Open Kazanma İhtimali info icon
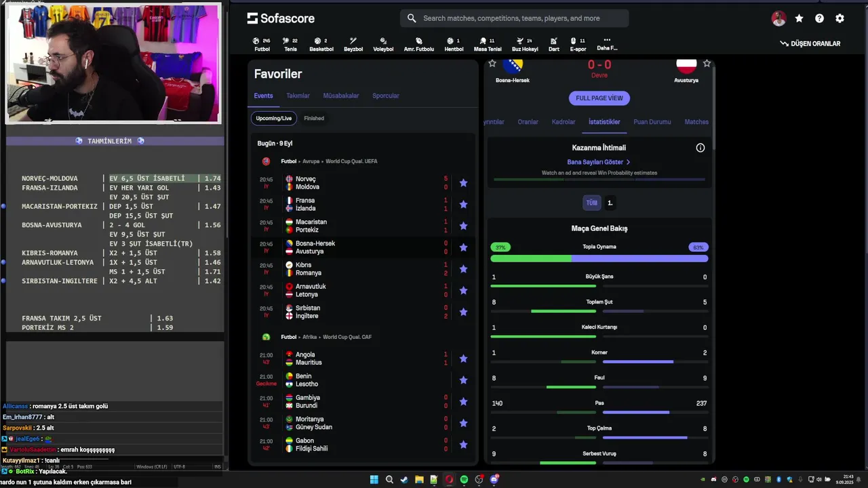The width and height of the screenshot is (868, 488). coord(701,148)
